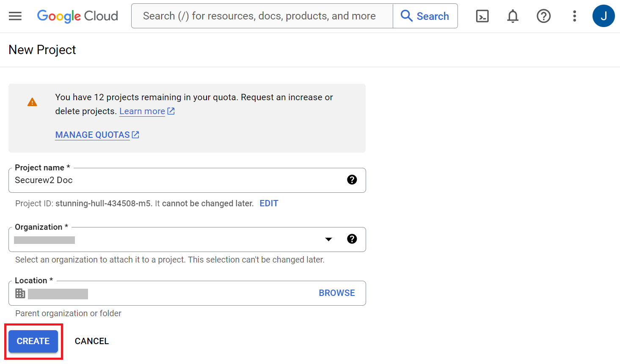
Task: Activate Cloud Shell terminal icon
Action: 482,16
